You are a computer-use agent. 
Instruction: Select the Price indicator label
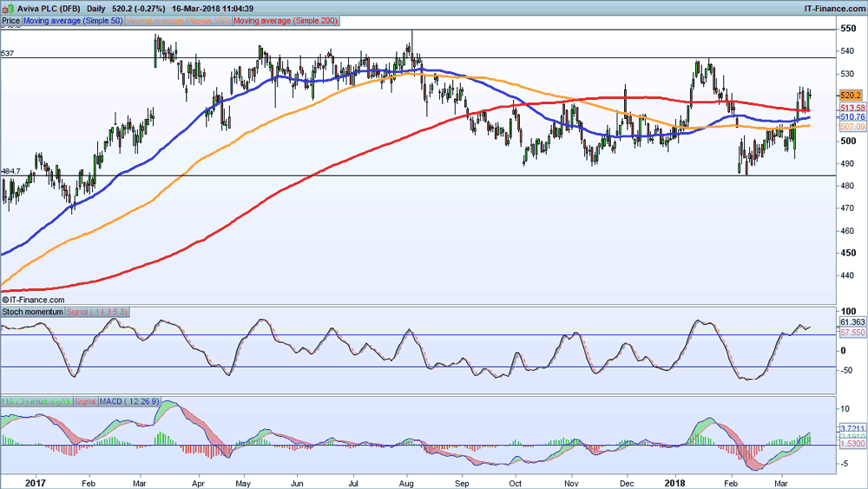tap(10, 20)
